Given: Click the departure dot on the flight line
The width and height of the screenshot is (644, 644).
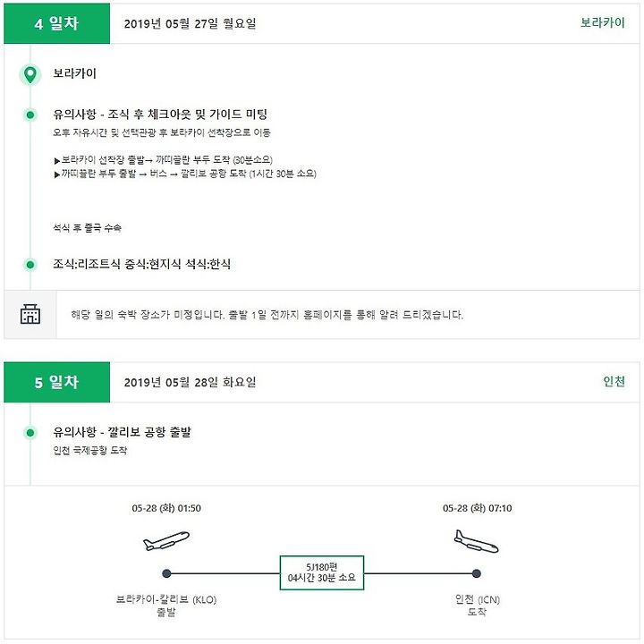Looking at the screenshot, I should [x=166, y=573].
